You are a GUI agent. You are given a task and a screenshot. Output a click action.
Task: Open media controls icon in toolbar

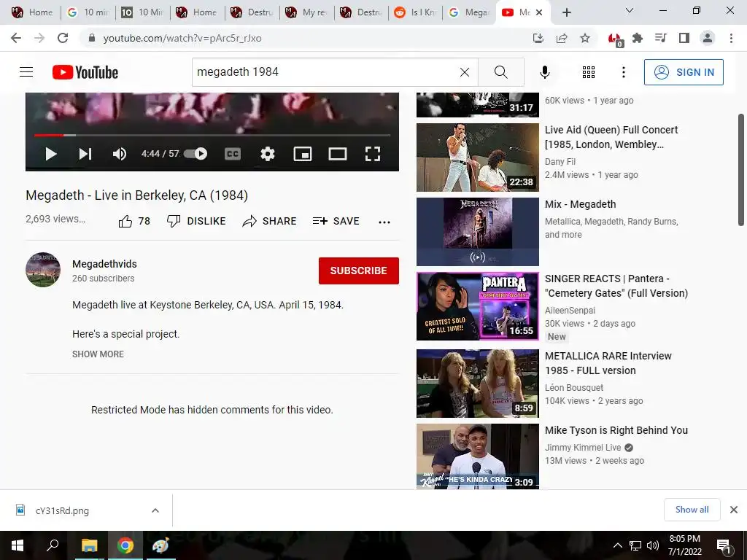coord(660,38)
